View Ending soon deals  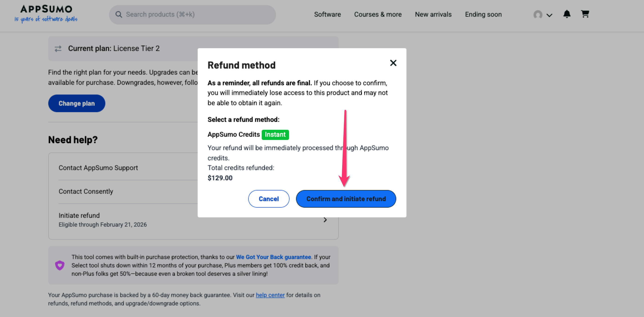(483, 15)
